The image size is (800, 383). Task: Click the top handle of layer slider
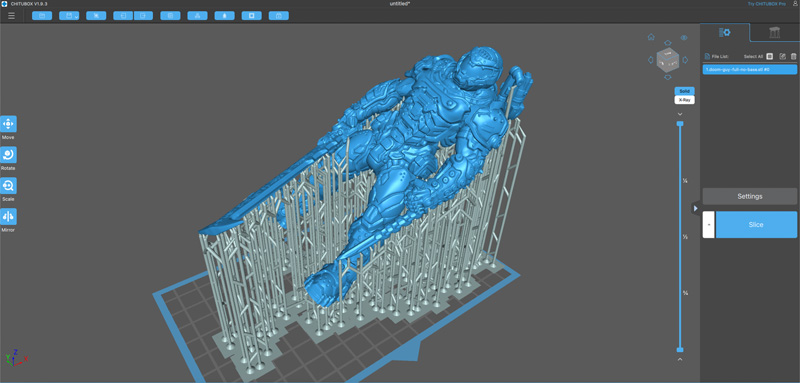[x=680, y=123]
